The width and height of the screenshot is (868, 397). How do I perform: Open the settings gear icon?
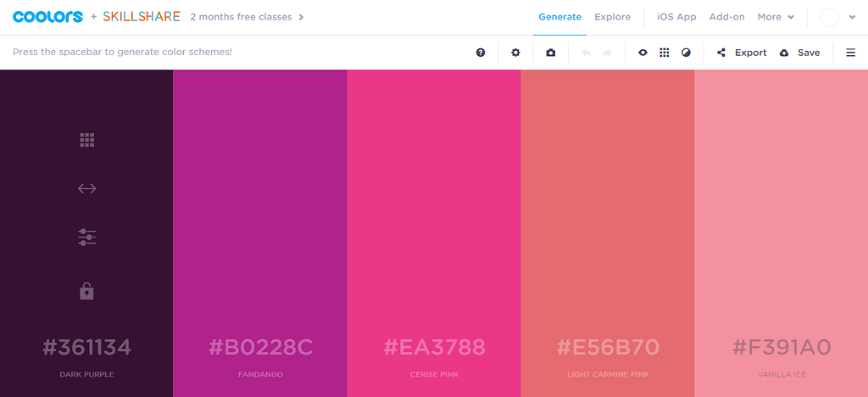click(x=515, y=53)
